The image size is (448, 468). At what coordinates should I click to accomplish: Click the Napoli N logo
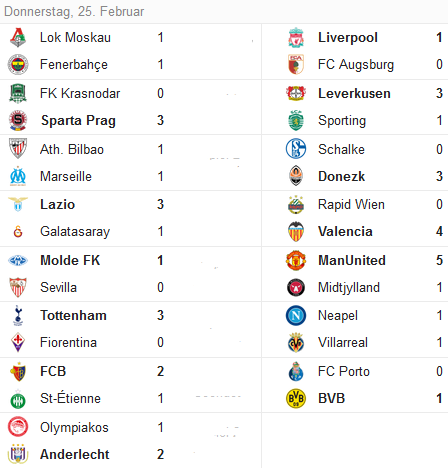tap(296, 315)
